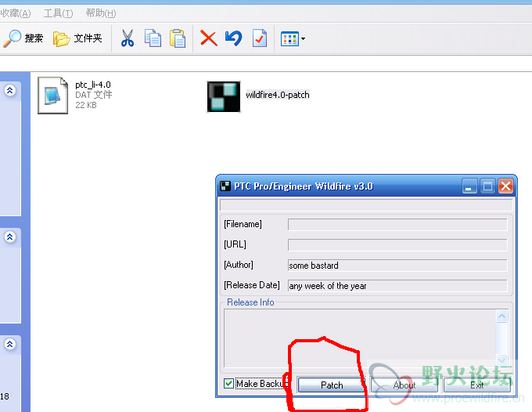Click the Patch button
532x412 pixels.
click(x=332, y=385)
